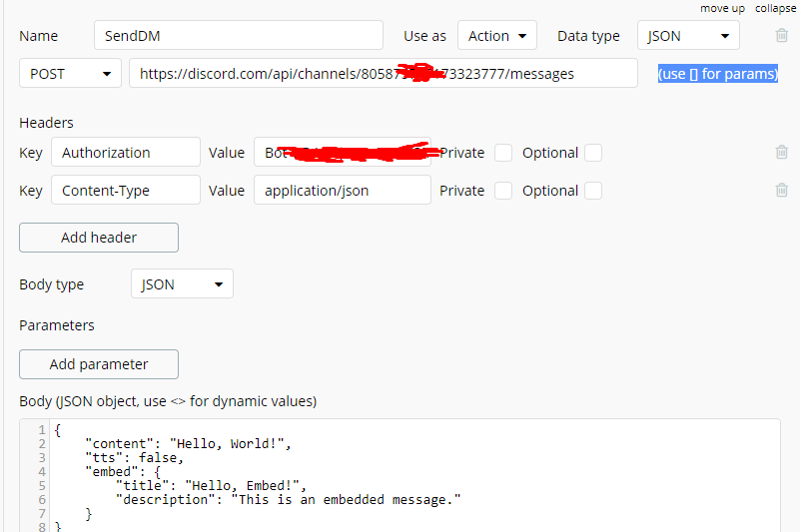
Task: Click the Parameters section label
Action: click(57, 325)
